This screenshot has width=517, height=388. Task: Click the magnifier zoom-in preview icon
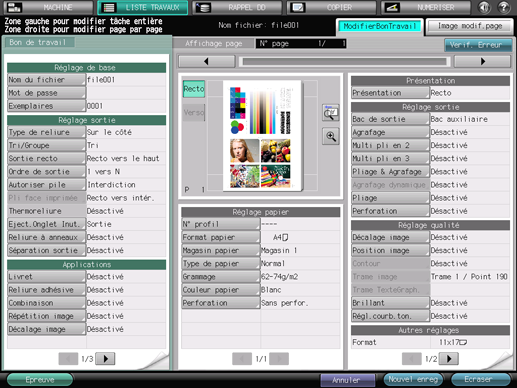click(x=331, y=136)
